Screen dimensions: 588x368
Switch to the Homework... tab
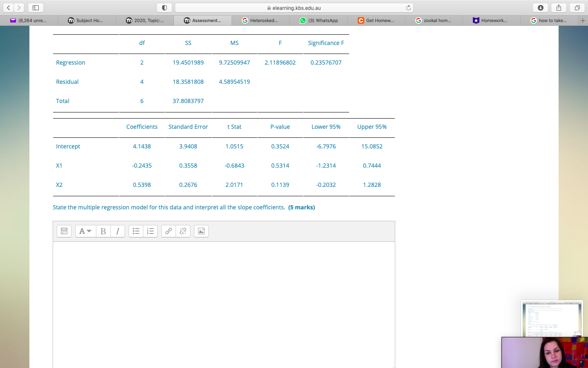coord(492,20)
